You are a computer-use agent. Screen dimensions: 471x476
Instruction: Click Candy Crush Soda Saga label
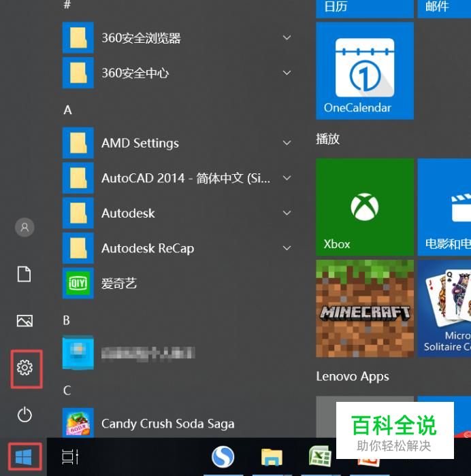click(167, 424)
